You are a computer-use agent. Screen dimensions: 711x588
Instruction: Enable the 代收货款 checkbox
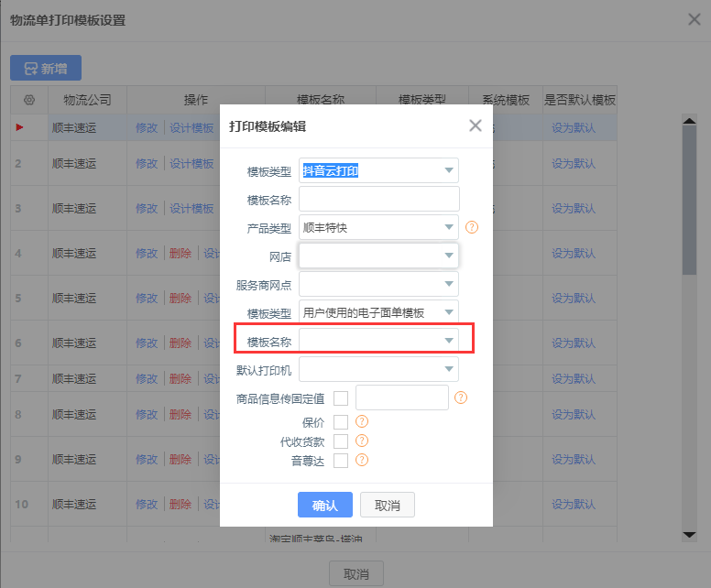pos(341,441)
